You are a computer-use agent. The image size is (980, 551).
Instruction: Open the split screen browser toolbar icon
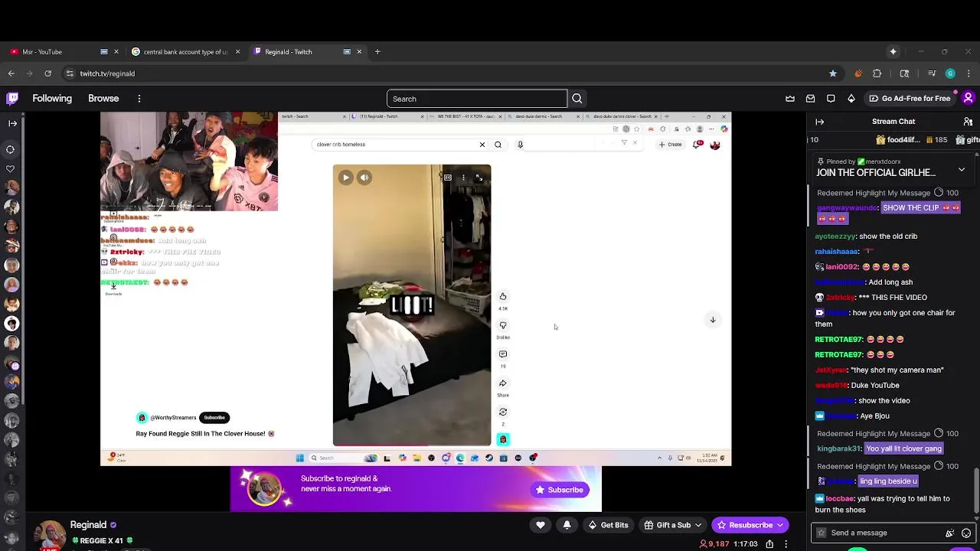tap(904, 73)
